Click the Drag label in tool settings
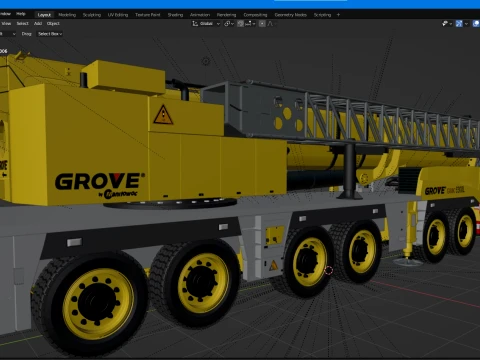 tap(27, 34)
